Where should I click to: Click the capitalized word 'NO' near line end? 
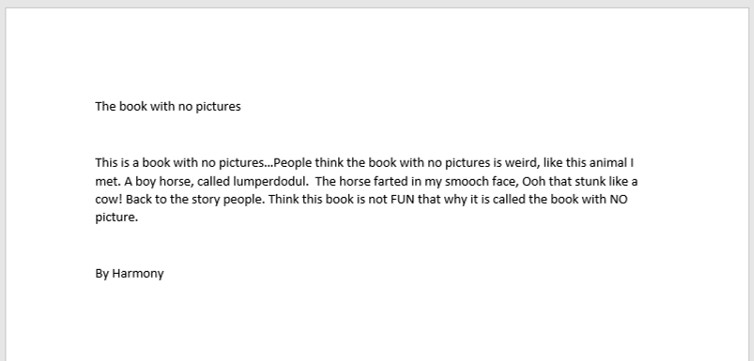coord(618,199)
